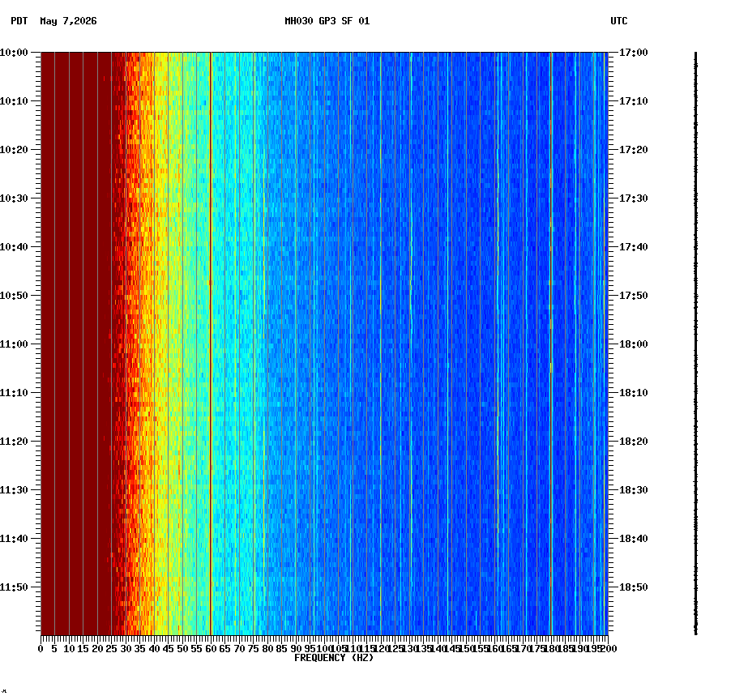Click the 20 Hz frequency tick label
The image size is (731, 700).
(97, 649)
